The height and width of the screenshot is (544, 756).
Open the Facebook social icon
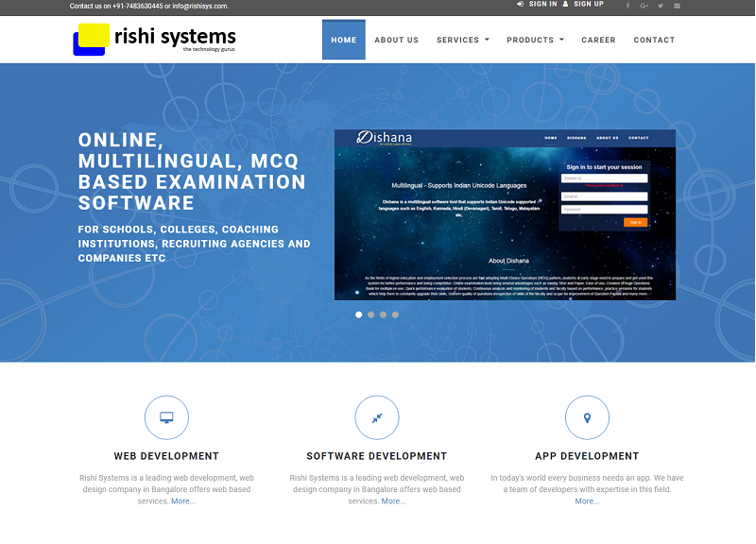pyautogui.click(x=627, y=6)
